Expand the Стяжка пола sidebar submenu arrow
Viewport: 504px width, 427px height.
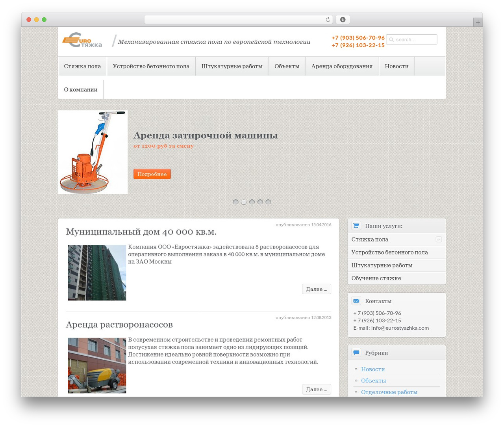point(439,239)
